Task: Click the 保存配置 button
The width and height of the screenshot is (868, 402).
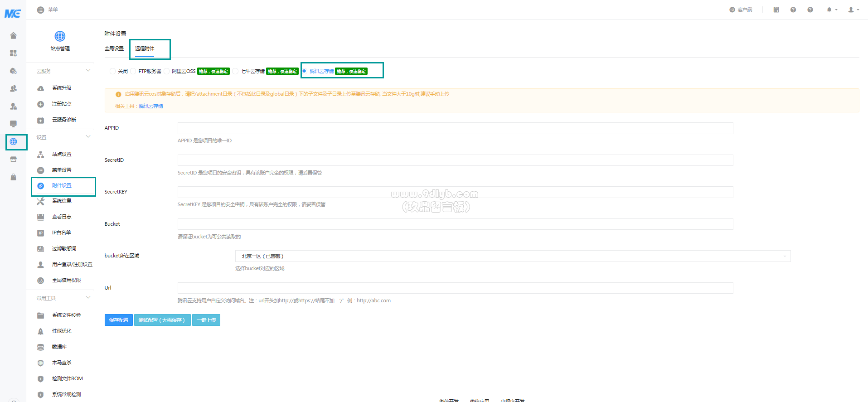Action: coord(118,320)
